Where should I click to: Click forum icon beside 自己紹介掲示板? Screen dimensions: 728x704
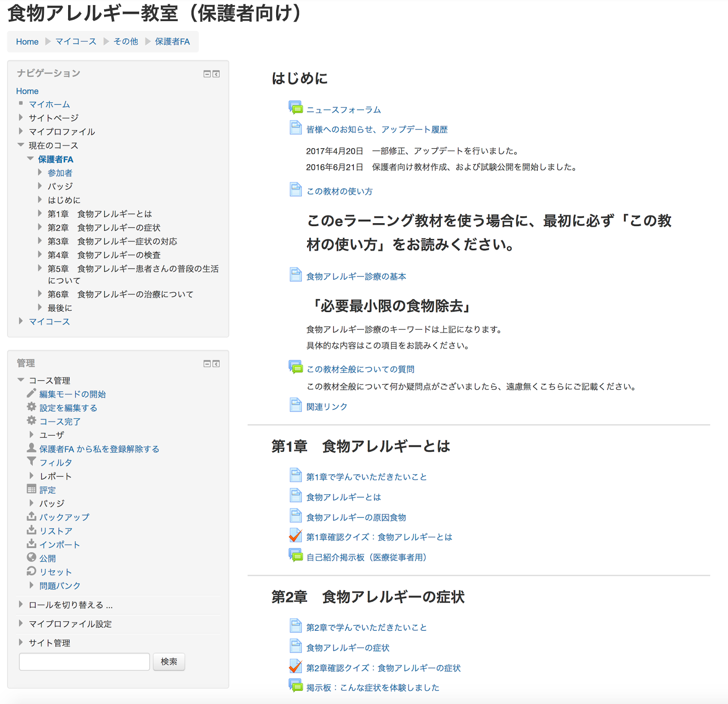point(296,555)
